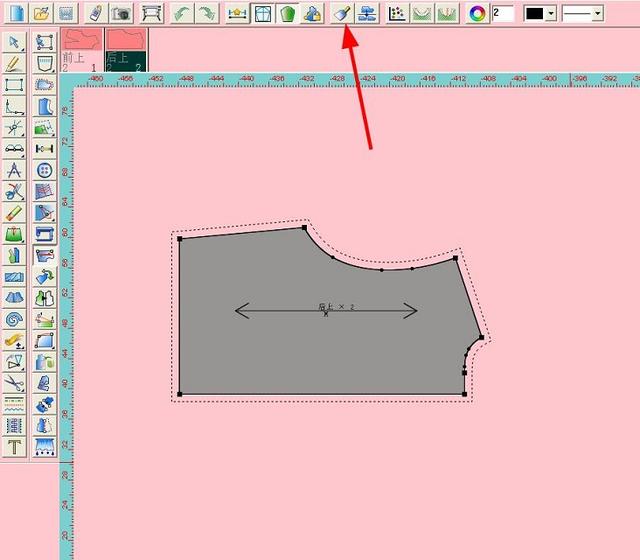640x560 pixels.
Task: Select the eraser tool
Action: (x=14, y=213)
